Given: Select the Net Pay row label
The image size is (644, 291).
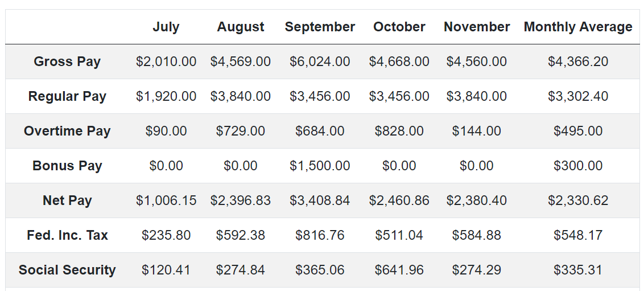Looking at the screenshot, I should tap(67, 200).
